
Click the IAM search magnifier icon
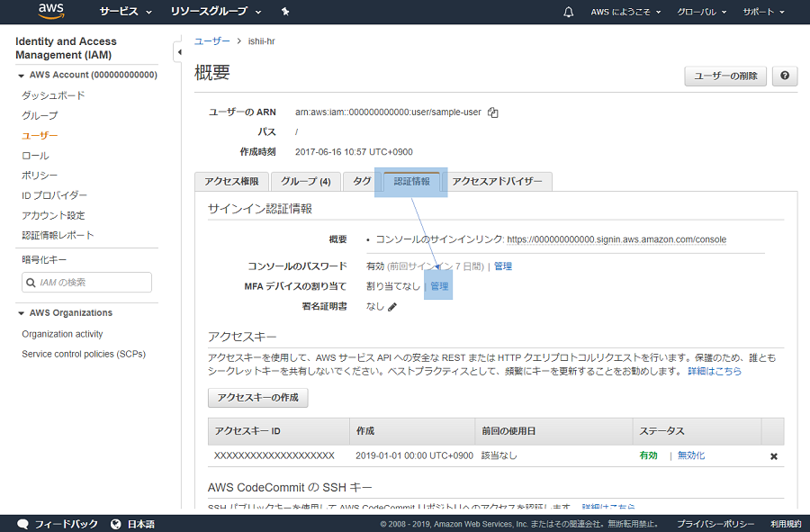[31, 283]
